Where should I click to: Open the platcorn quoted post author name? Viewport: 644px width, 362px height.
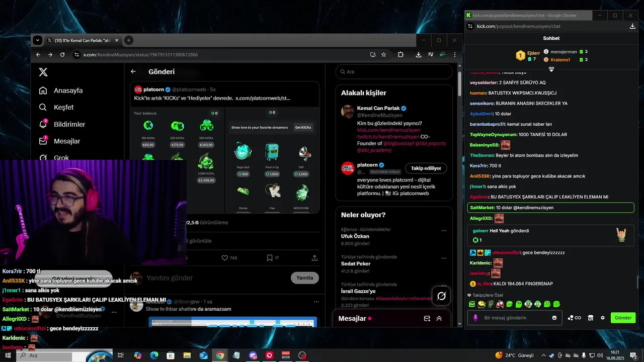(x=153, y=89)
